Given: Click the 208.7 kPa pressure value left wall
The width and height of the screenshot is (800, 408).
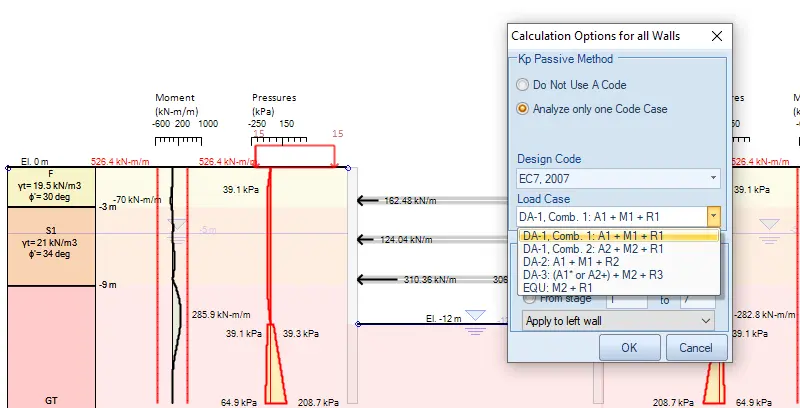Looking at the screenshot, I should [x=318, y=402].
